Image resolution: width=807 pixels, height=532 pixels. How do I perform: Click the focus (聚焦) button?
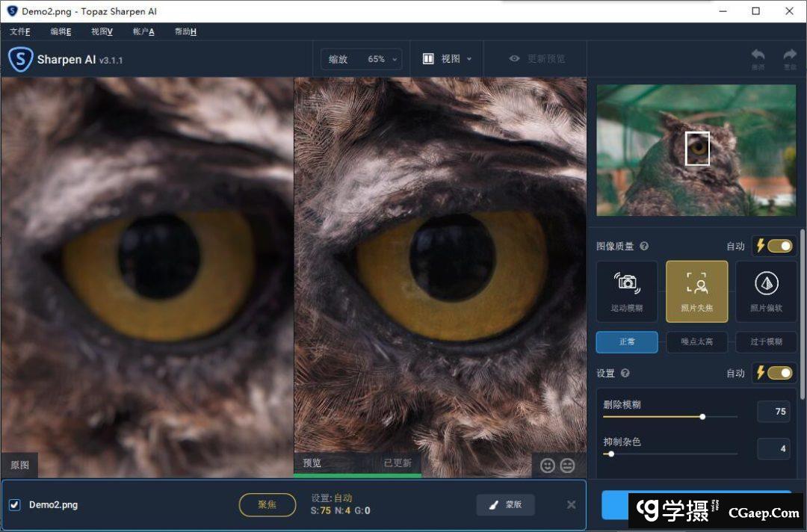pos(267,504)
